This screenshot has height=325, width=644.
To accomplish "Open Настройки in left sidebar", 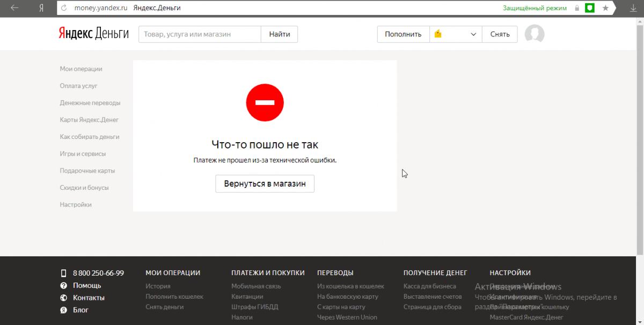I will 76,205.
